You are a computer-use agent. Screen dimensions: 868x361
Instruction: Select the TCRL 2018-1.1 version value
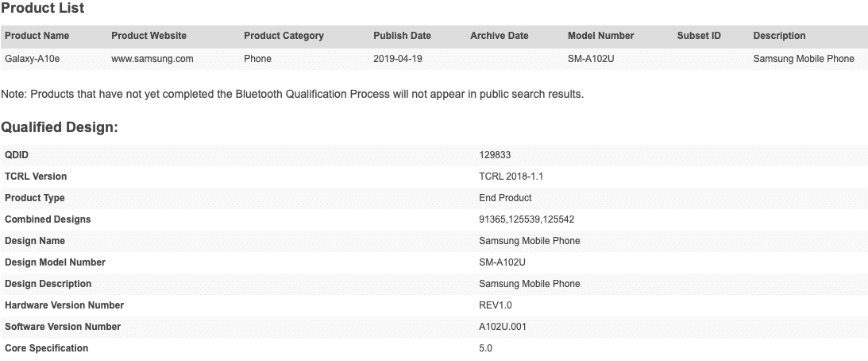point(511,177)
